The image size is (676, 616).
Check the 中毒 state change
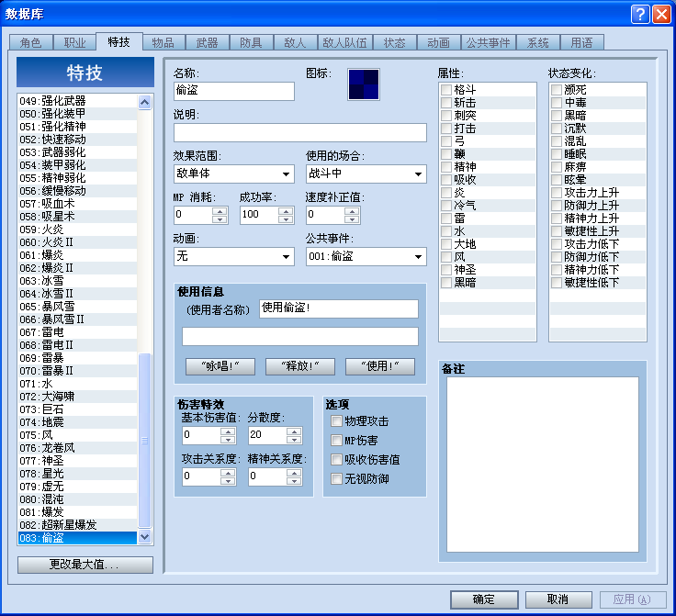point(557,103)
